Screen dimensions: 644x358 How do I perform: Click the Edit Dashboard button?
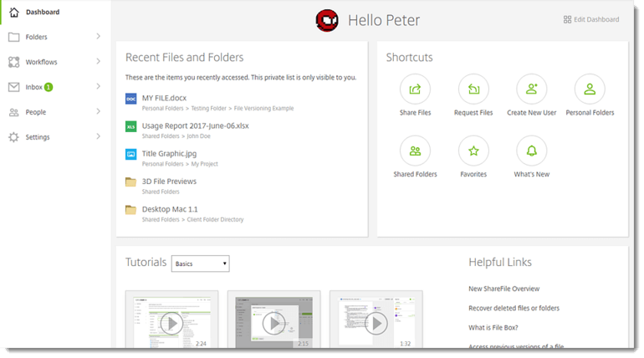(x=591, y=19)
